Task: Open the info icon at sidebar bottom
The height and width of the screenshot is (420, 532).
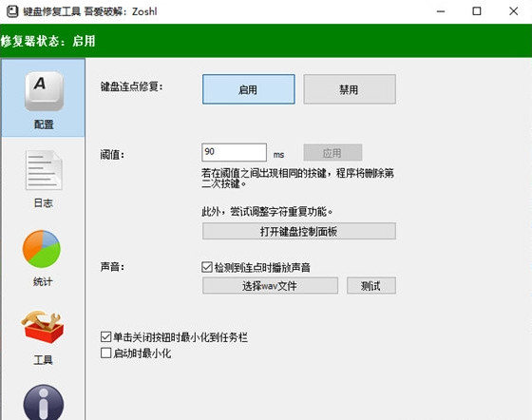Action: tap(44, 403)
